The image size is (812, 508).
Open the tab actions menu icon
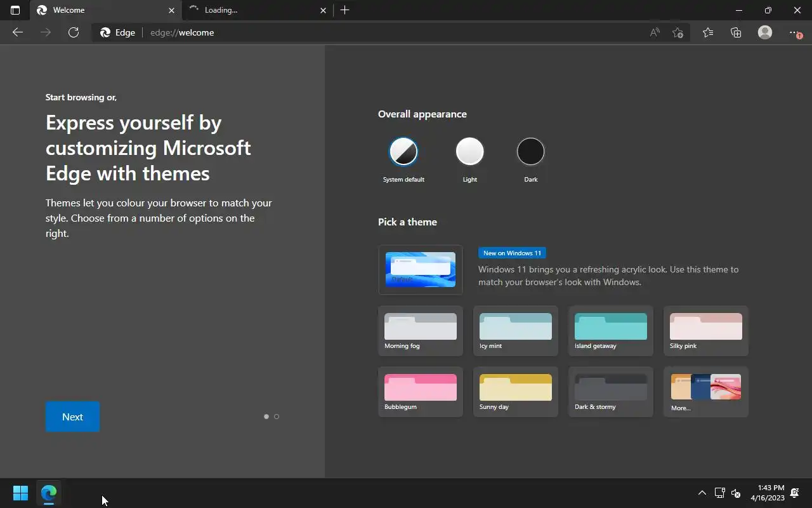(x=15, y=10)
